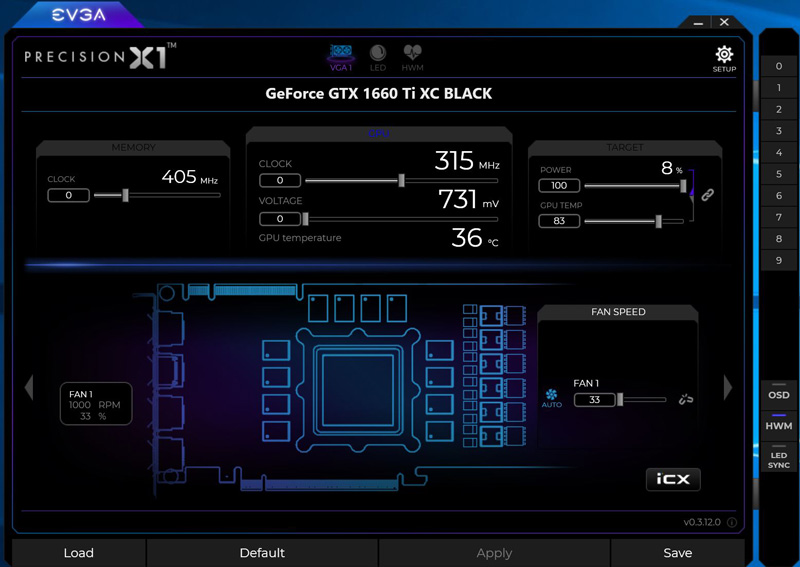Image resolution: width=800 pixels, height=567 pixels.
Task: Click the memory clock offset input field
Action: (68, 195)
